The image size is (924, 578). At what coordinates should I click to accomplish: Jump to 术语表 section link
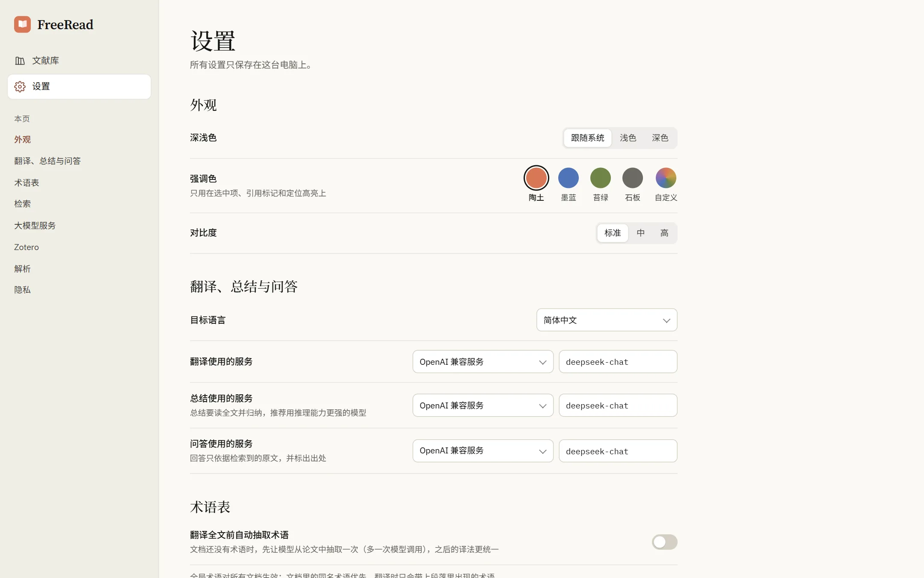(27, 183)
